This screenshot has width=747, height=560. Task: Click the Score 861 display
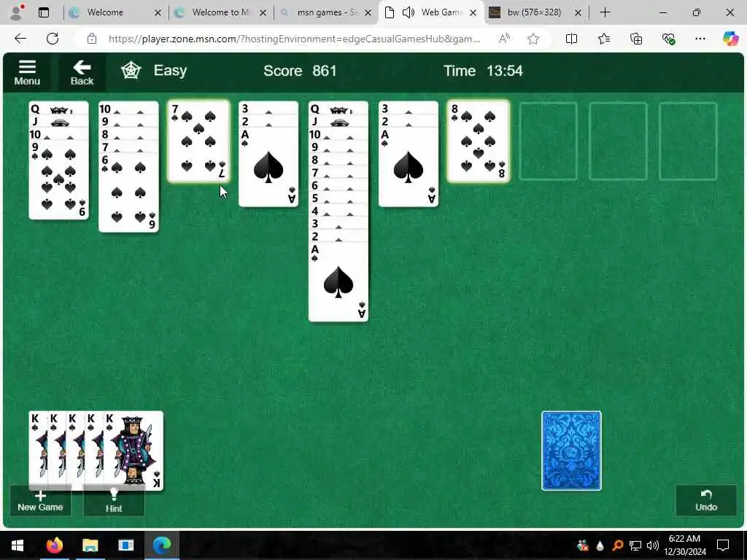(300, 71)
